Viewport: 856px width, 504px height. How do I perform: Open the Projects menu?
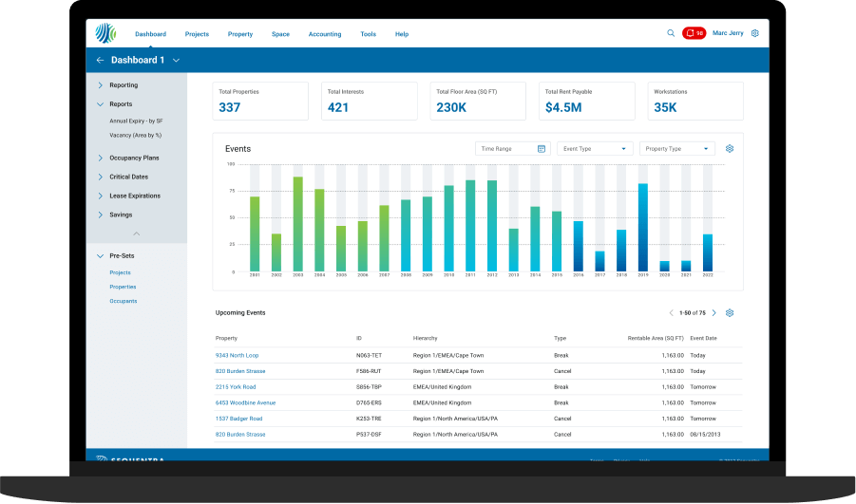click(x=197, y=34)
